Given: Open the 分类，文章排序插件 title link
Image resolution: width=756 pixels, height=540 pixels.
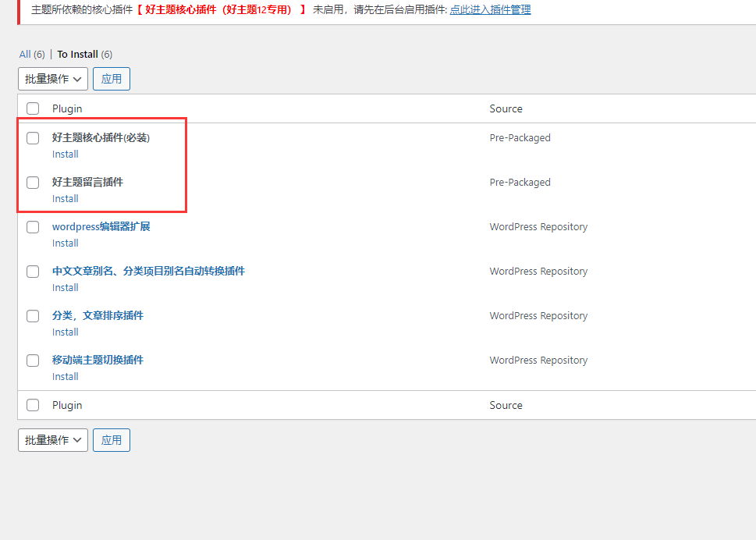Looking at the screenshot, I should click(98, 315).
